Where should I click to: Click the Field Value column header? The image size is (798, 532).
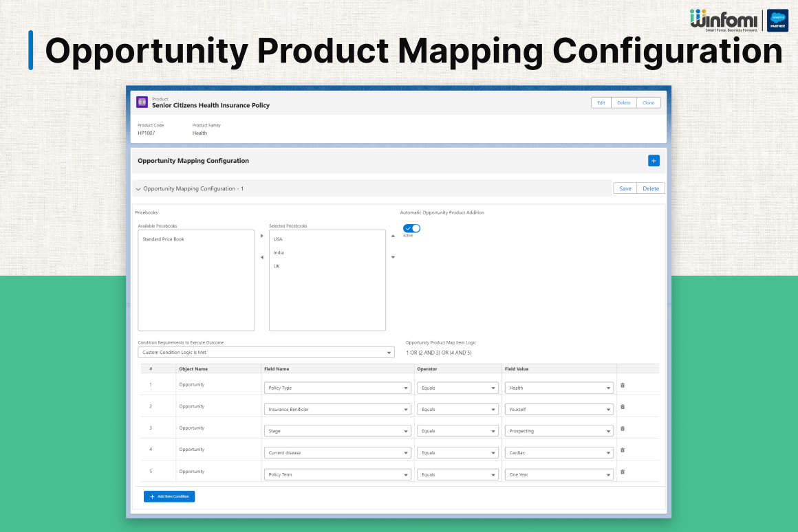(517, 368)
